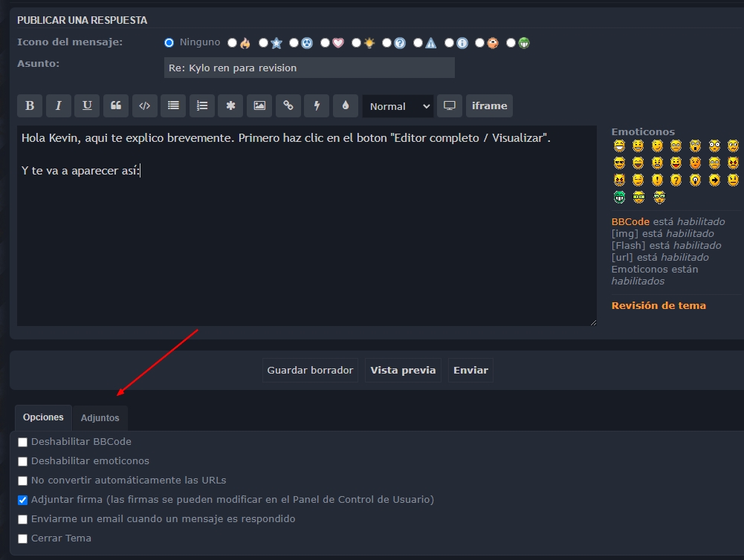
Task: Click the Enviar button to submit reply
Action: (x=470, y=370)
